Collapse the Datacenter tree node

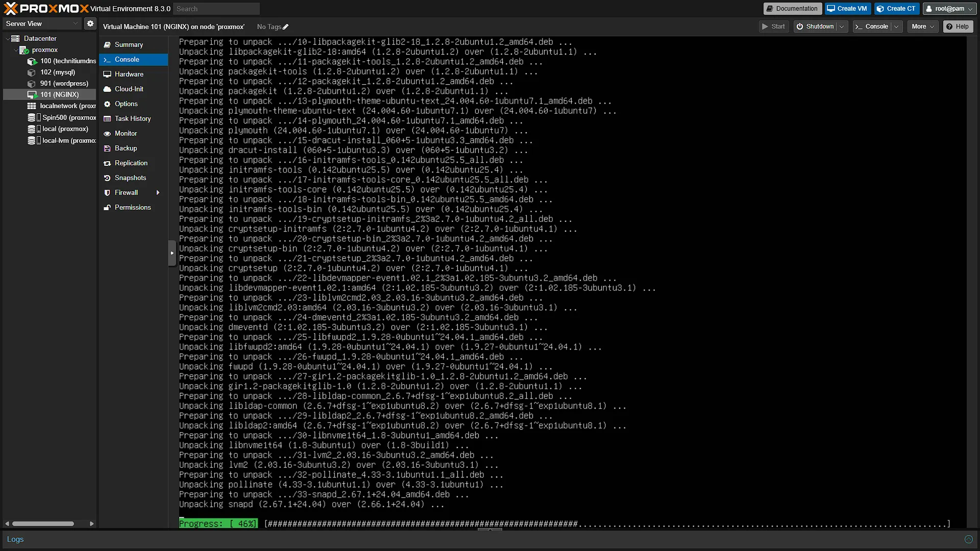click(x=8, y=39)
